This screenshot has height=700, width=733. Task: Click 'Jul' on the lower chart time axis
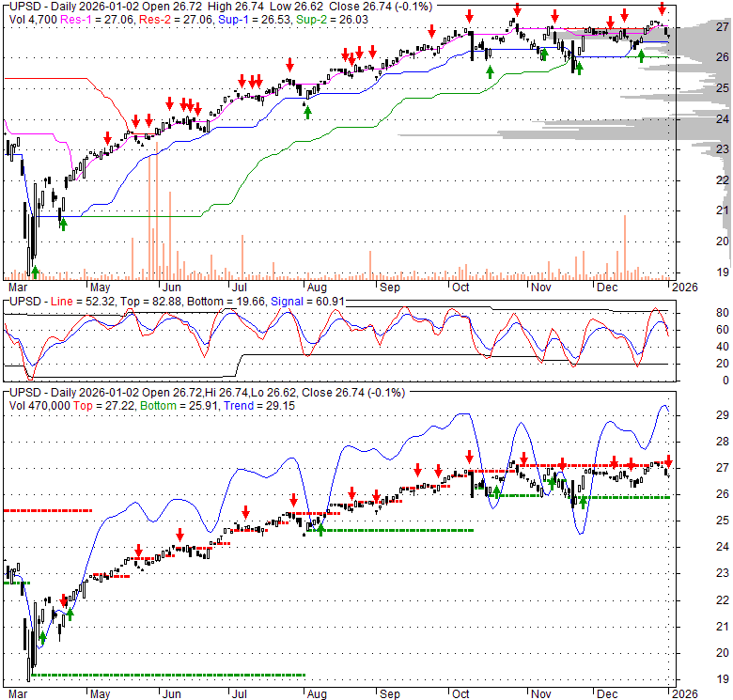tap(239, 694)
